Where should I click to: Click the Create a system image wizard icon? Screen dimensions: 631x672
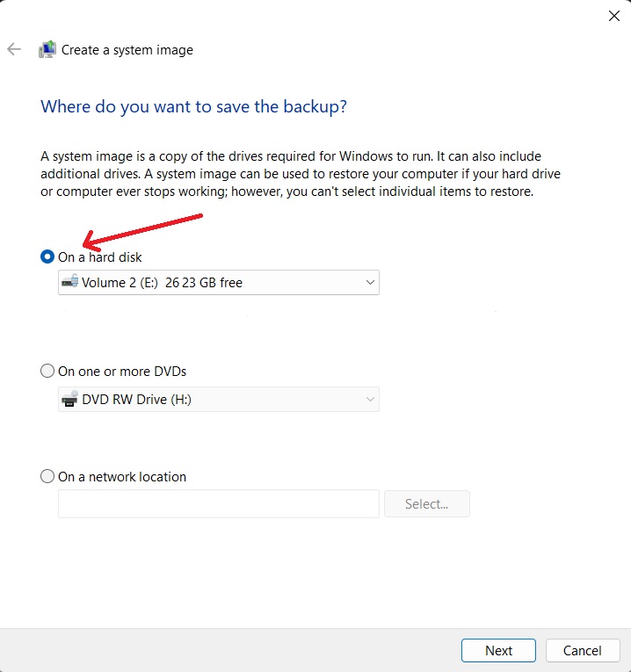pyautogui.click(x=47, y=50)
